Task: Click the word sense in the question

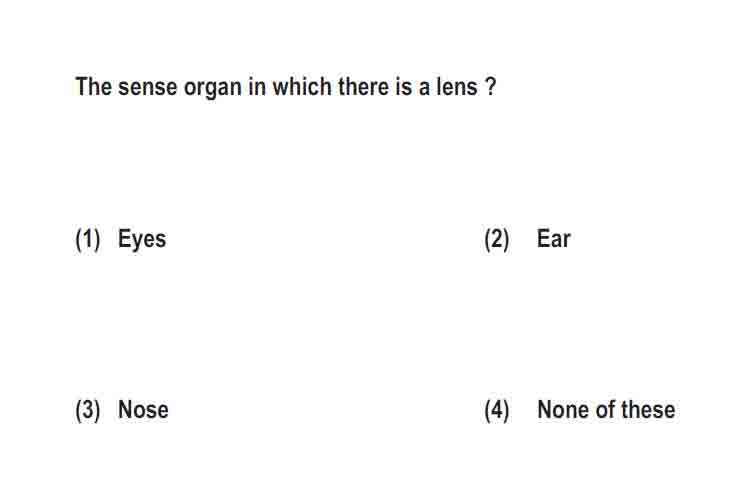Action: tap(147, 88)
